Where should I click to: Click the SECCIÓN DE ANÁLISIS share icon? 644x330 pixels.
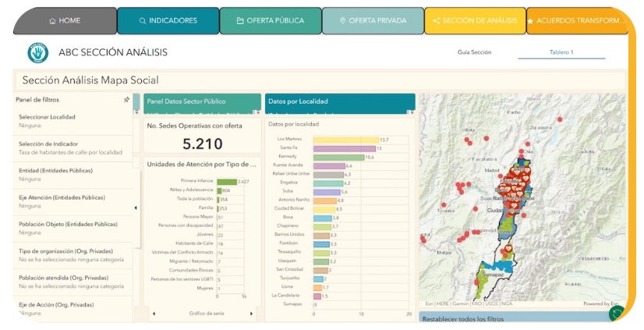pos(436,21)
